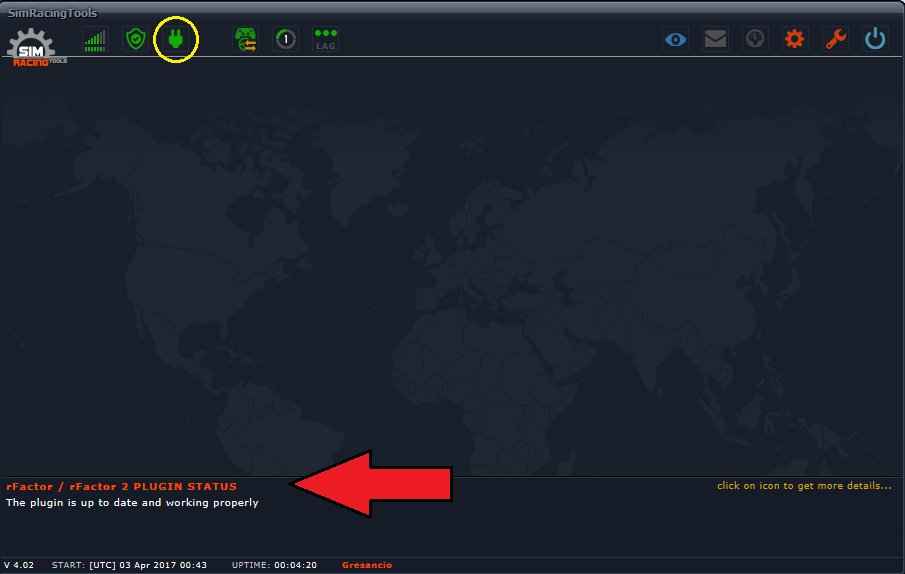Select the green plug plugin status icon

[176, 40]
